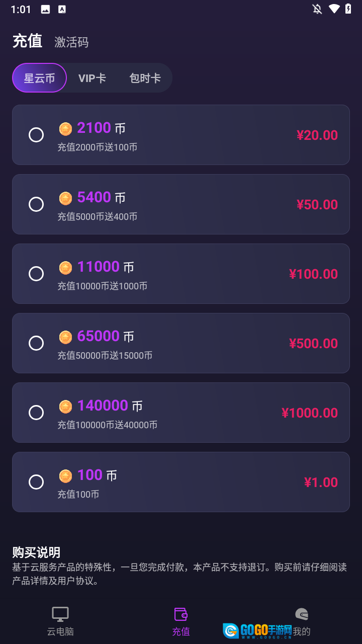The width and height of the screenshot is (362, 644).
Task: Tap the coin icon beside 2100 币
Action: point(66,129)
